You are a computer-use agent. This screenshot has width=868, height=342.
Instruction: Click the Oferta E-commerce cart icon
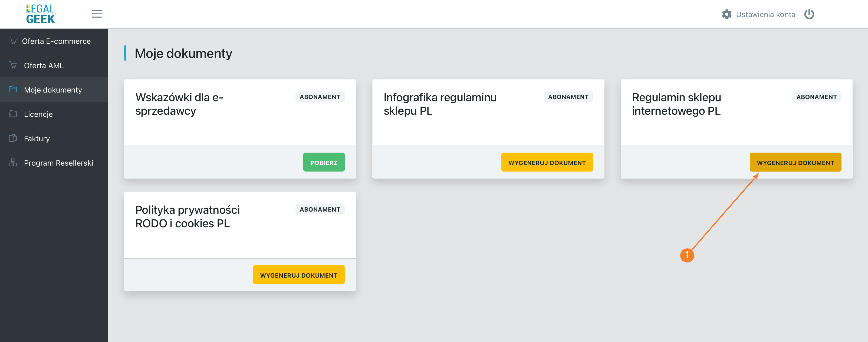point(13,41)
